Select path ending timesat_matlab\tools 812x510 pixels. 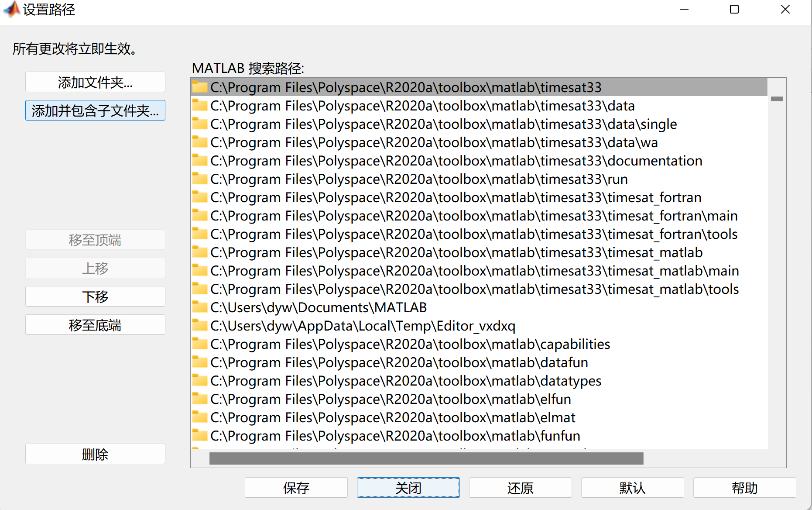pos(475,289)
